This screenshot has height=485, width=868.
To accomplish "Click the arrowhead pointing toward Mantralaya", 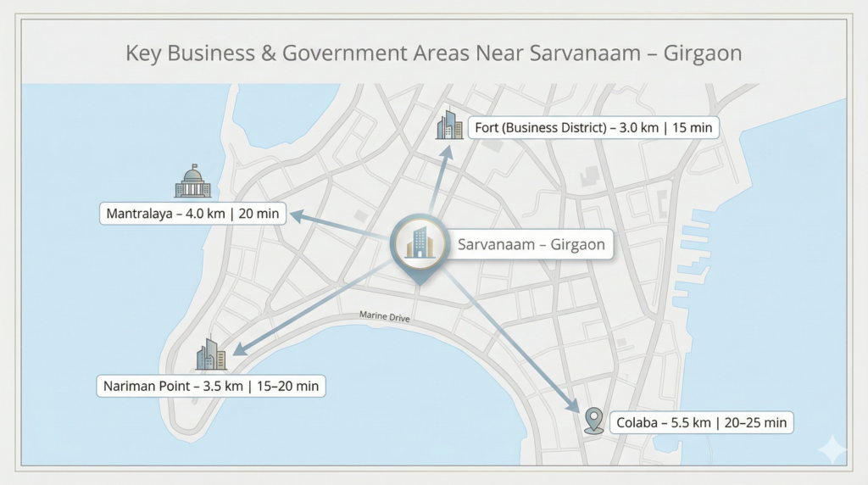I will tap(297, 217).
